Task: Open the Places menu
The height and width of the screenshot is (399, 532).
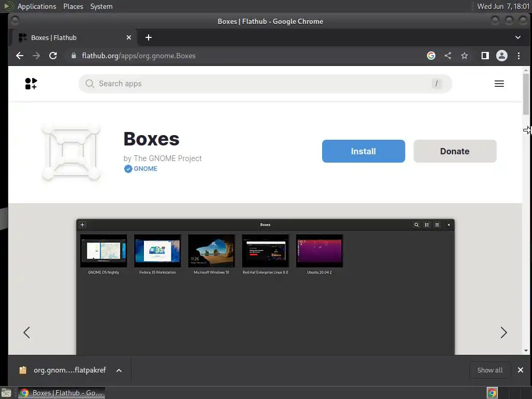Action: point(73,6)
